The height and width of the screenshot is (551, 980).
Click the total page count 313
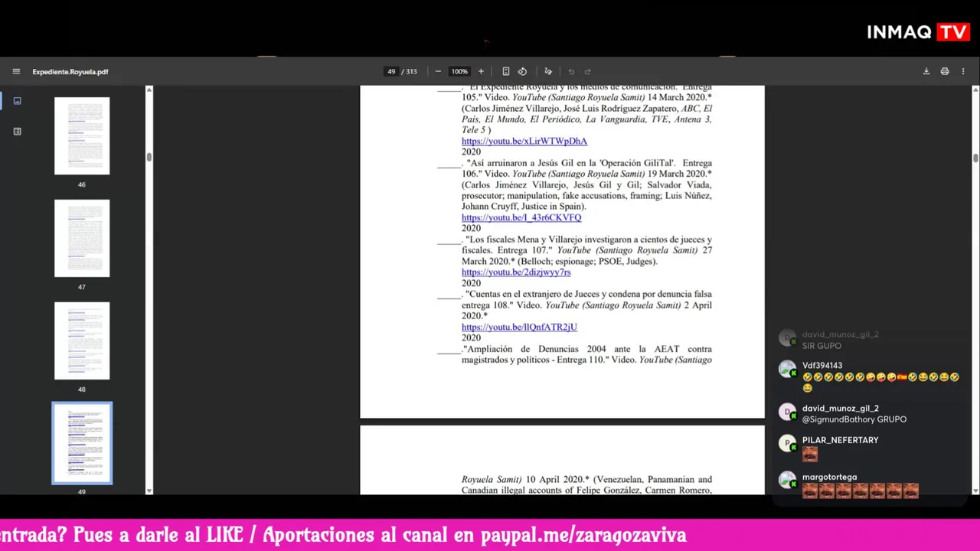pyautogui.click(x=412, y=71)
